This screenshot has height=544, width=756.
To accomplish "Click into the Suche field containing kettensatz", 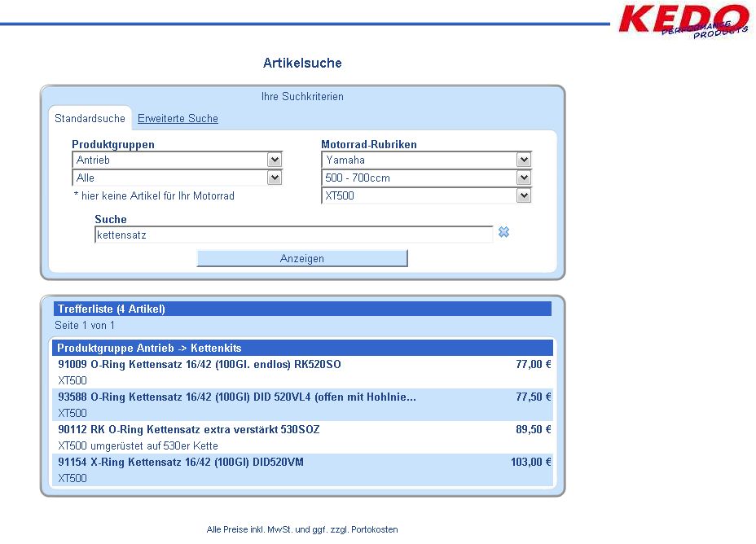I will (293, 235).
